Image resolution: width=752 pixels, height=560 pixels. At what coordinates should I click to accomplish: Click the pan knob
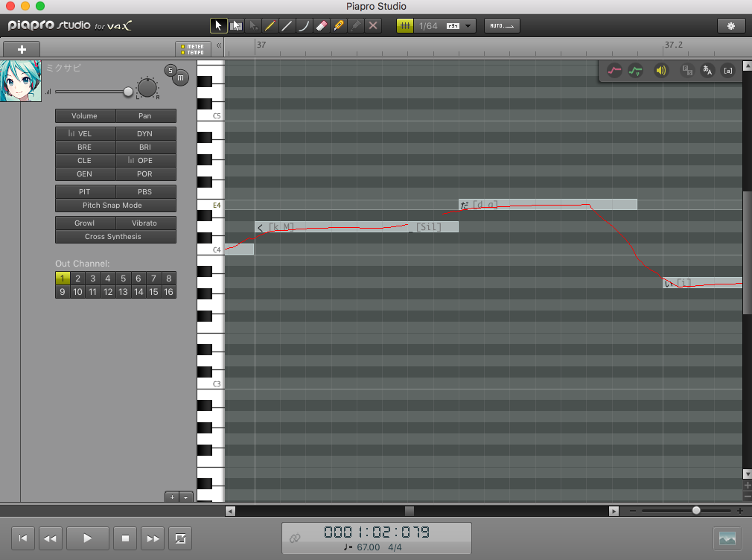(147, 88)
